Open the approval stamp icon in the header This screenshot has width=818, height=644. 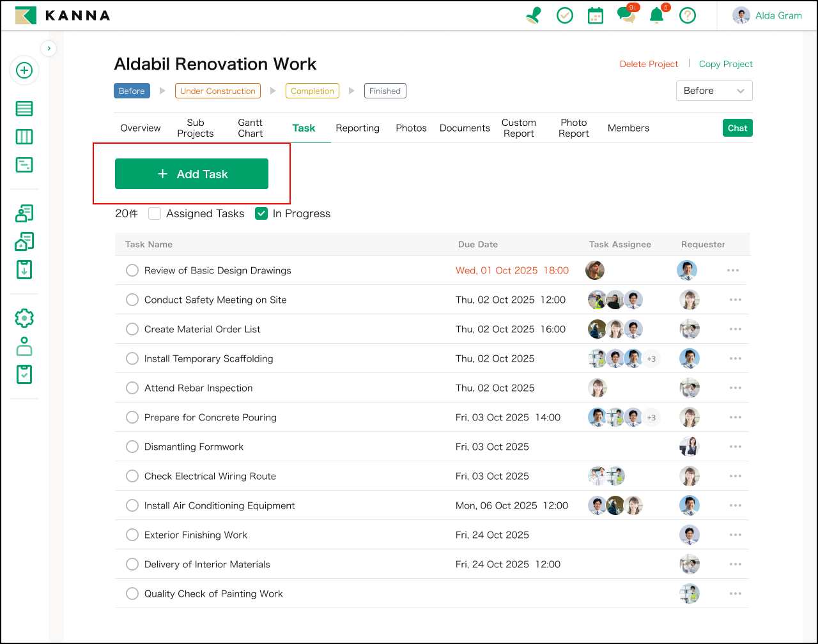coord(534,15)
